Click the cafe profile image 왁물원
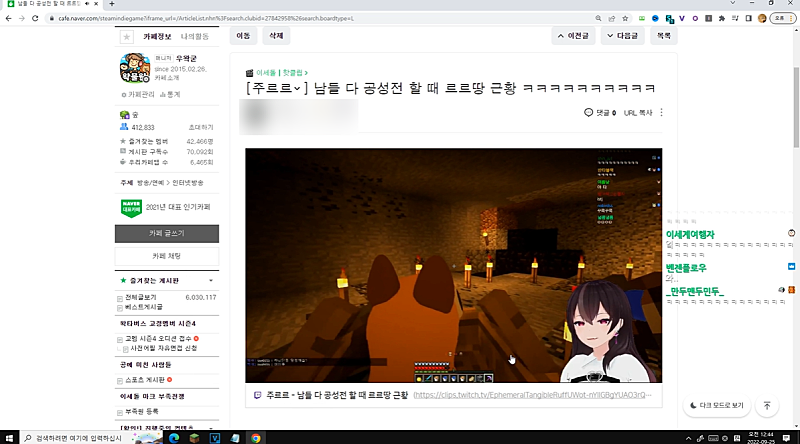 [135, 68]
